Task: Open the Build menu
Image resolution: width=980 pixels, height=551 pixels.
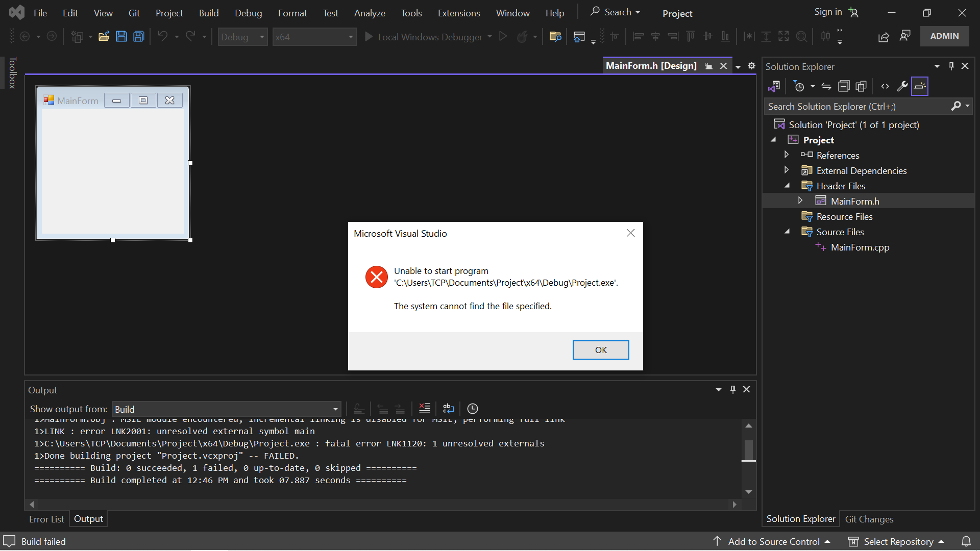Action: pos(209,13)
